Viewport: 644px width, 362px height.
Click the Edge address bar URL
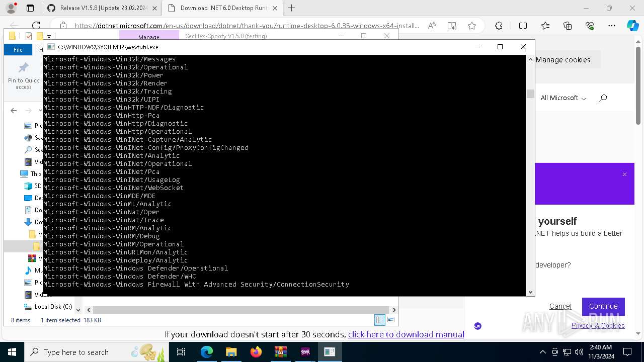[247, 26]
